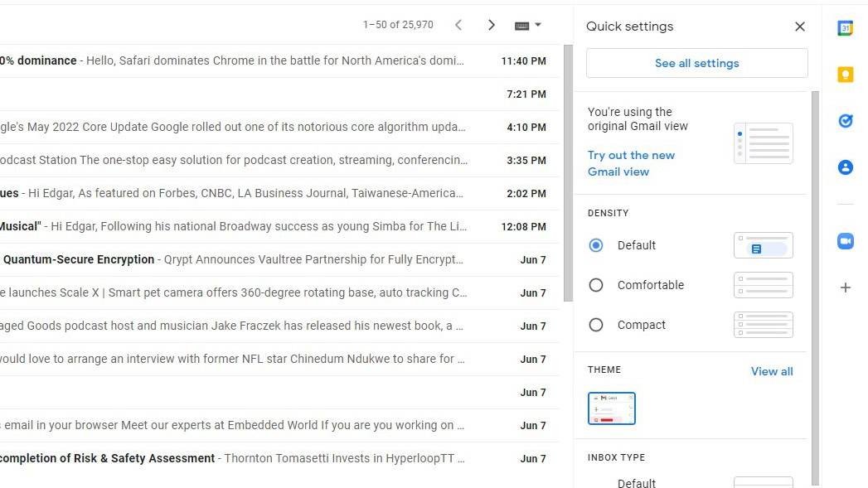Open input tools keyboard dropdown
The height and width of the screenshot is (488, 868).
pyautogui.click(x=527, y=25)
